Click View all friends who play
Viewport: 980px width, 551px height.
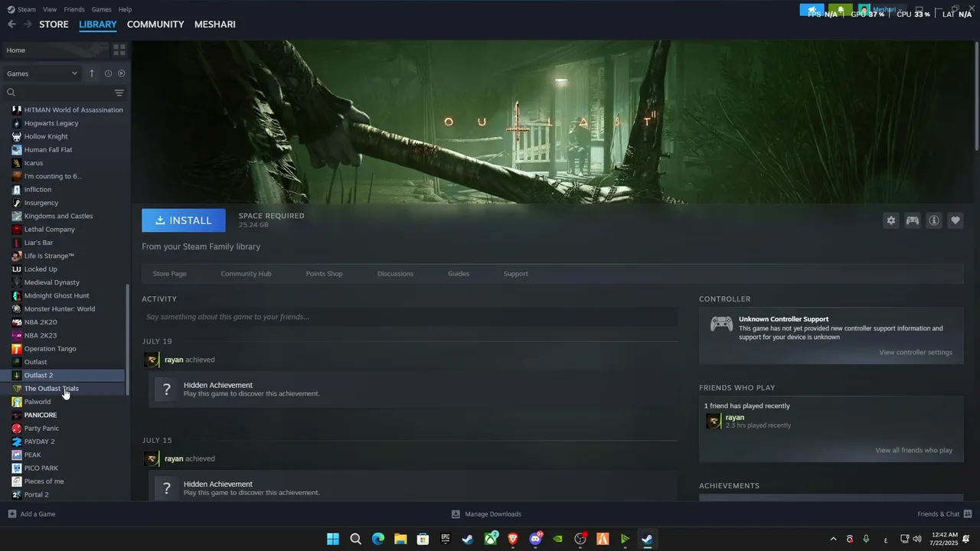913,450
